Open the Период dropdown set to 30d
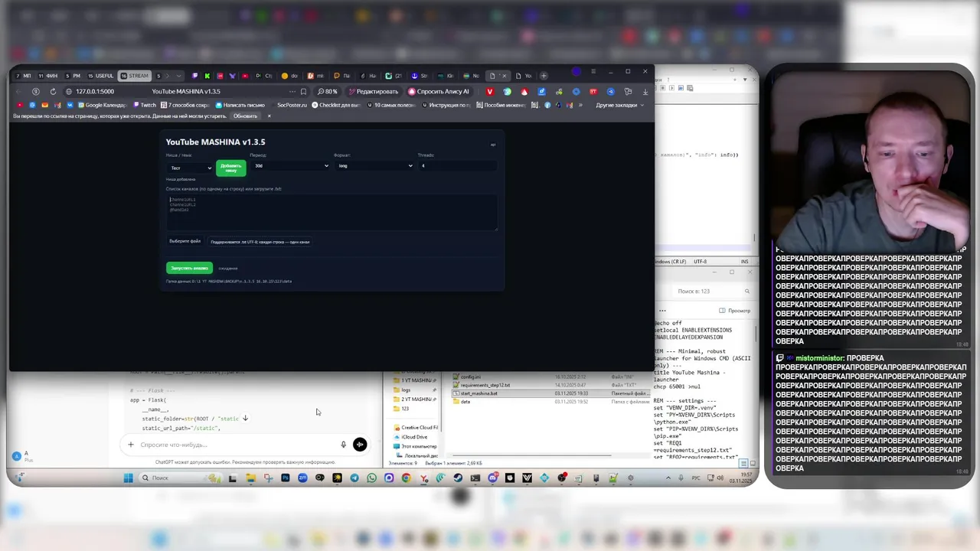 (289, 165)
